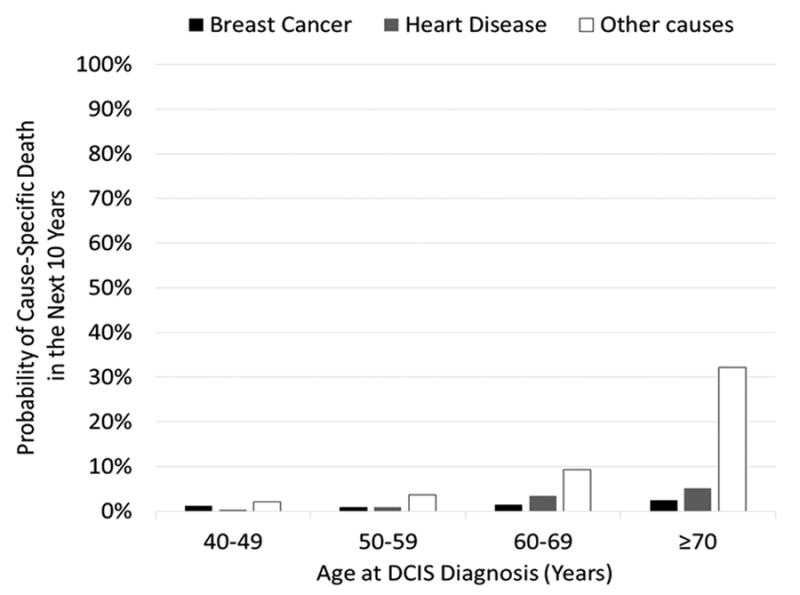Click the tall Other causes bar for ≥70
The image size is (800, 595).
731,439
